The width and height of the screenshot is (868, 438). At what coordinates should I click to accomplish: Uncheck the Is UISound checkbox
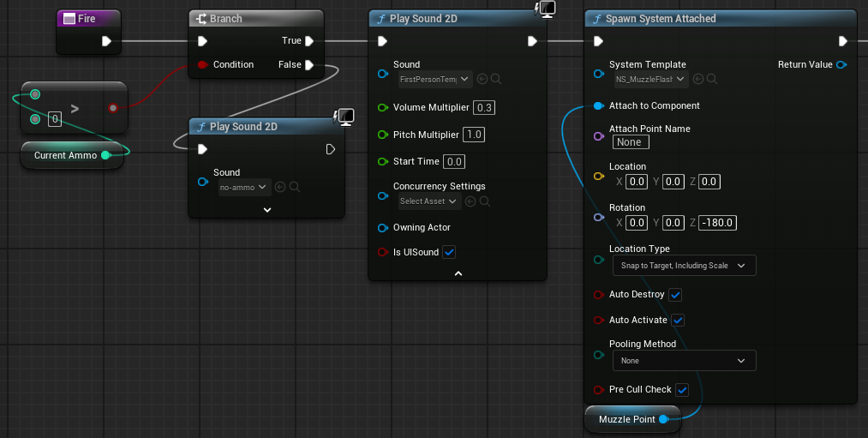[449, 253]
